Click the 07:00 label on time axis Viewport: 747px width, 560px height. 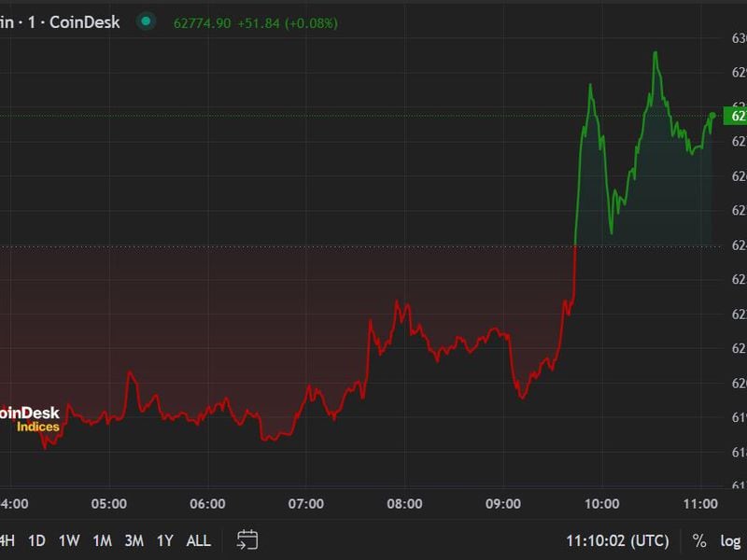click(306, 504)
